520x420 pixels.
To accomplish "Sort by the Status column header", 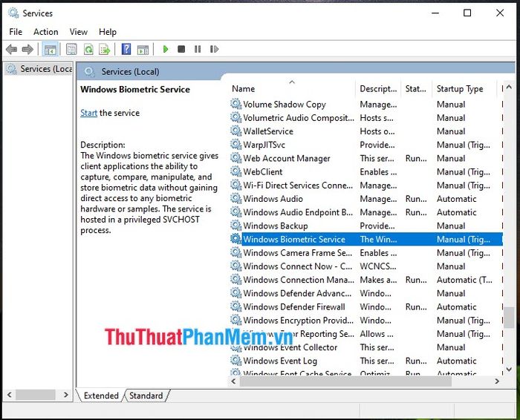I will point(416,89).
